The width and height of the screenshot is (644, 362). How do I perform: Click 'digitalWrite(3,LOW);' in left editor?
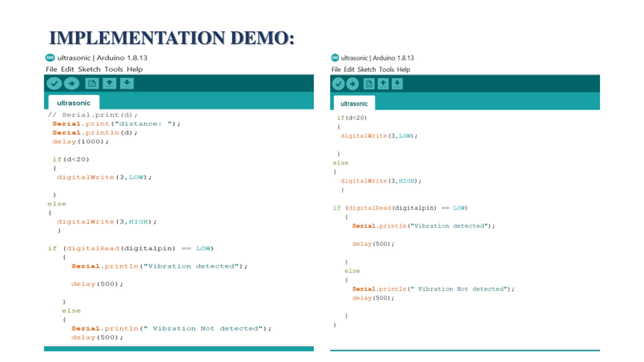pyautogui.click(x=104, y=177)
